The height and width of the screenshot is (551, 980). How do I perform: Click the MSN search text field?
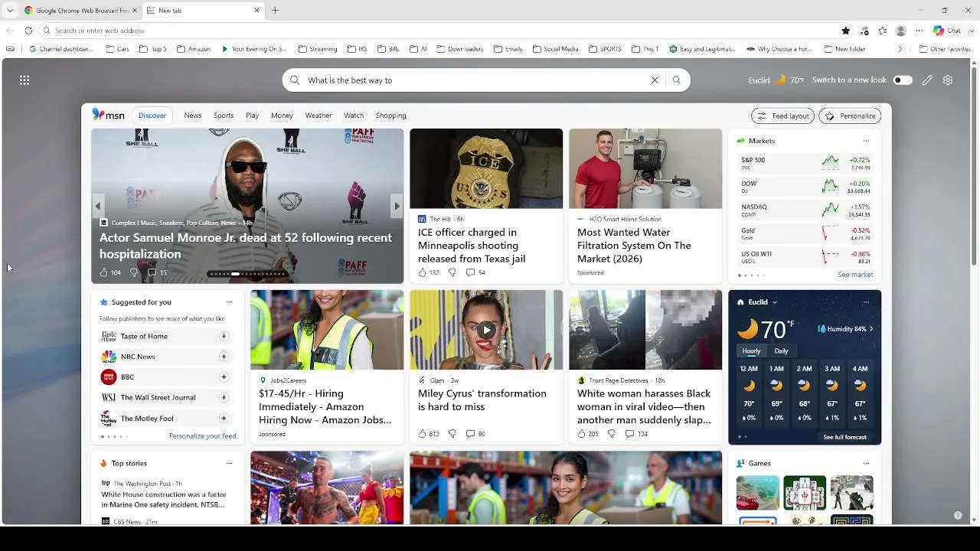475,80
